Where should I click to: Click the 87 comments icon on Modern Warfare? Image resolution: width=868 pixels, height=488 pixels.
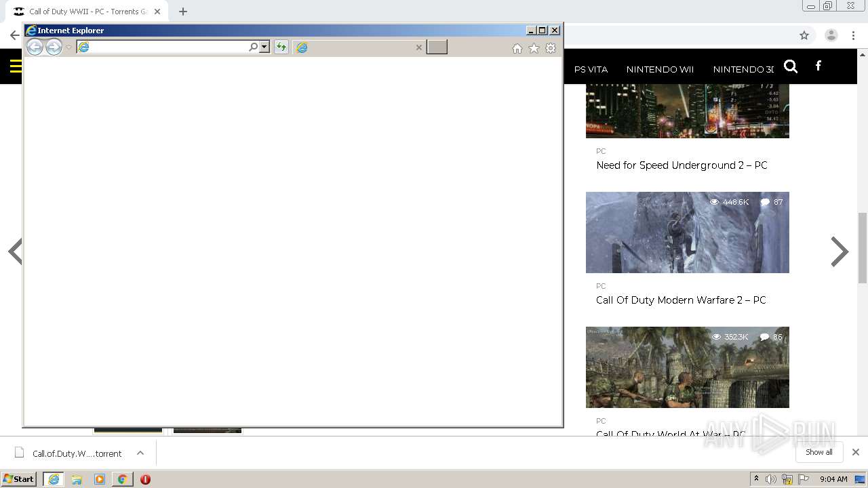765,202
